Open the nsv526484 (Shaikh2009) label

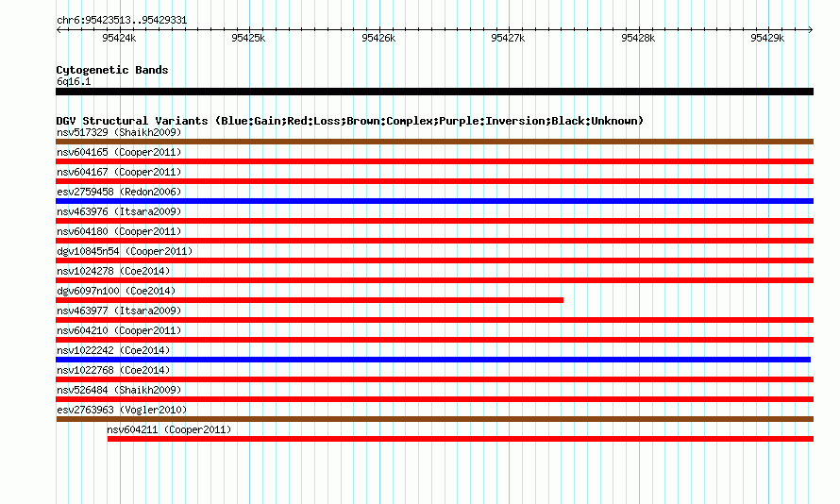coord(119,390)
